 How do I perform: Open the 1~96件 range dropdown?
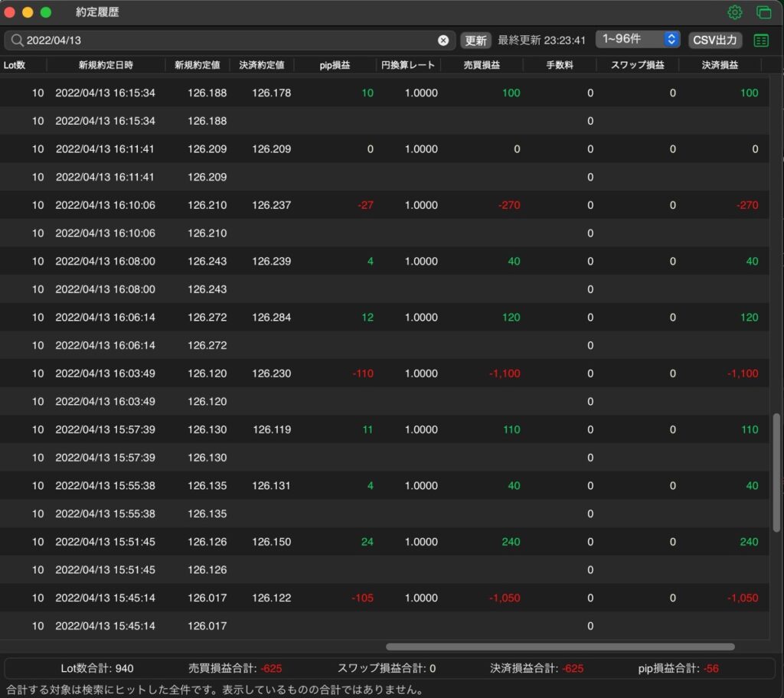638,39
